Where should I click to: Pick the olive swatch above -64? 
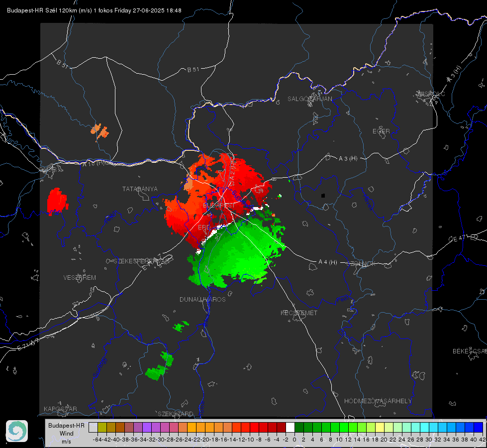pyautogui.click(x=102, y=427)
